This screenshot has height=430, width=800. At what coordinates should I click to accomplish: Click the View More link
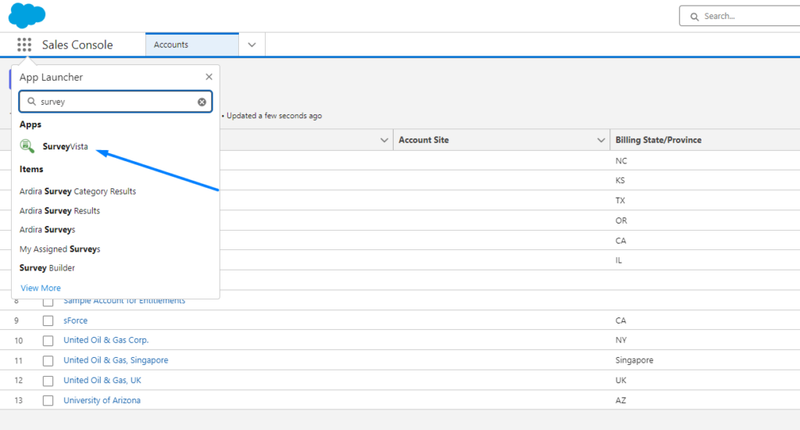40,288
